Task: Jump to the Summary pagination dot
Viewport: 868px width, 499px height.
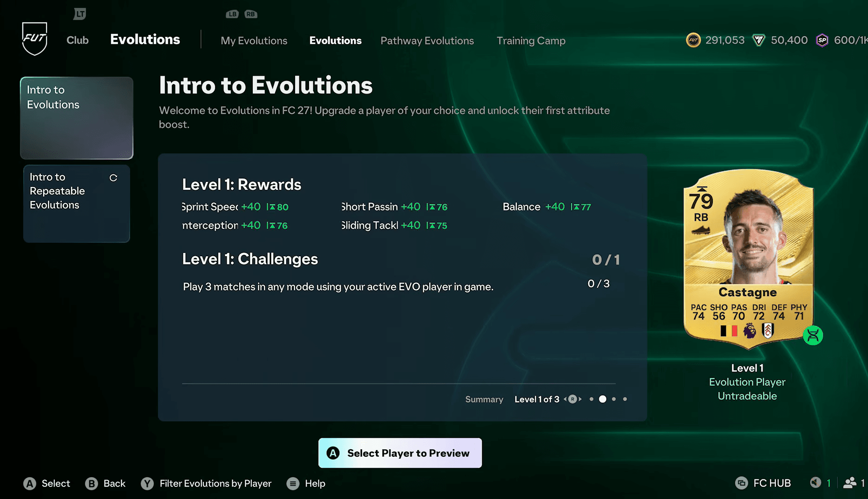Action: click(x=591, y=399)
